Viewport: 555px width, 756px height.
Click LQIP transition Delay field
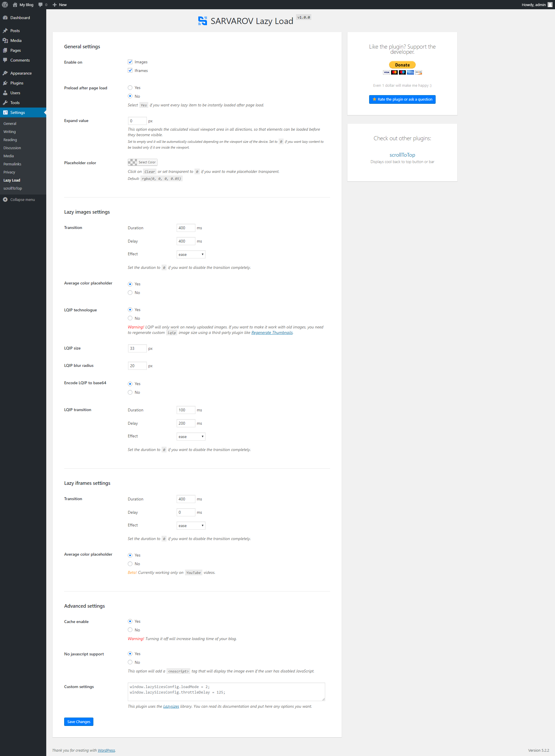[186, 423]
